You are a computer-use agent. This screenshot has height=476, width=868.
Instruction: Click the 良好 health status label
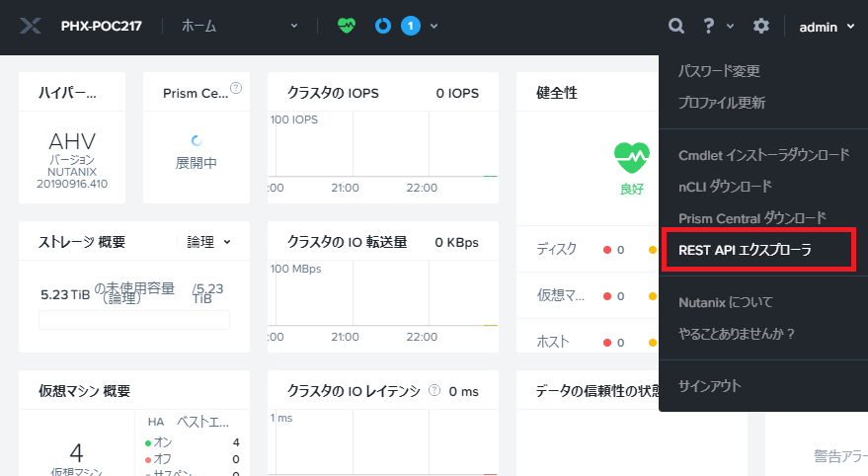[632, 190]
